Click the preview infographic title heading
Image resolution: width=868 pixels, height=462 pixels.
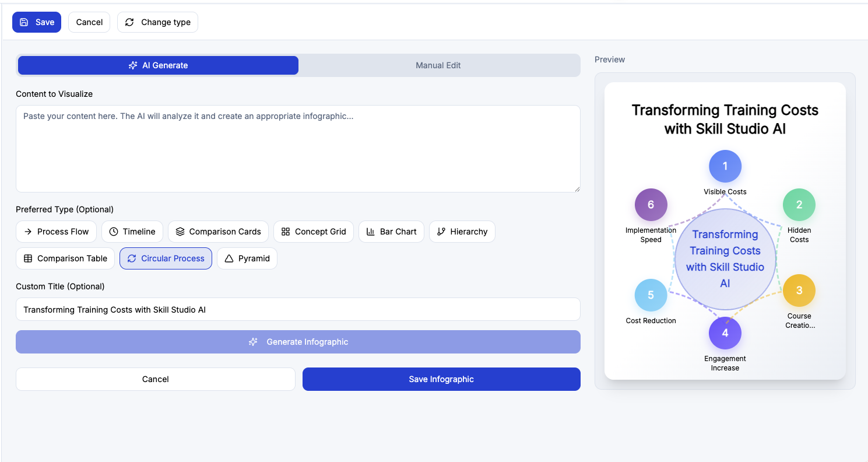click(725, 120)
